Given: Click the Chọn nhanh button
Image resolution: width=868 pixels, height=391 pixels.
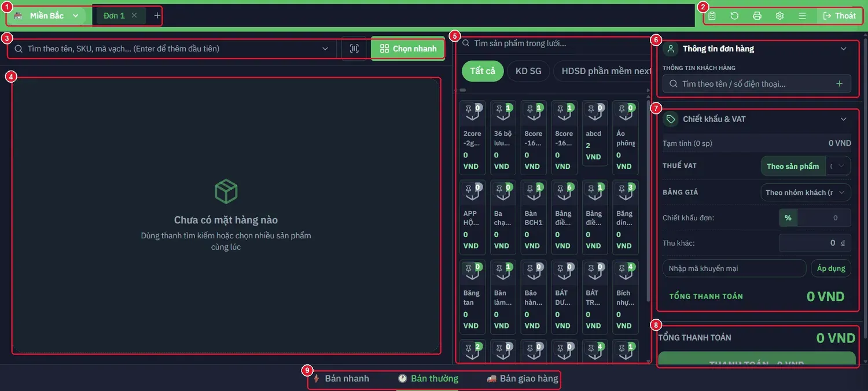Looking at the screenshot, I should tap(408, 49).
